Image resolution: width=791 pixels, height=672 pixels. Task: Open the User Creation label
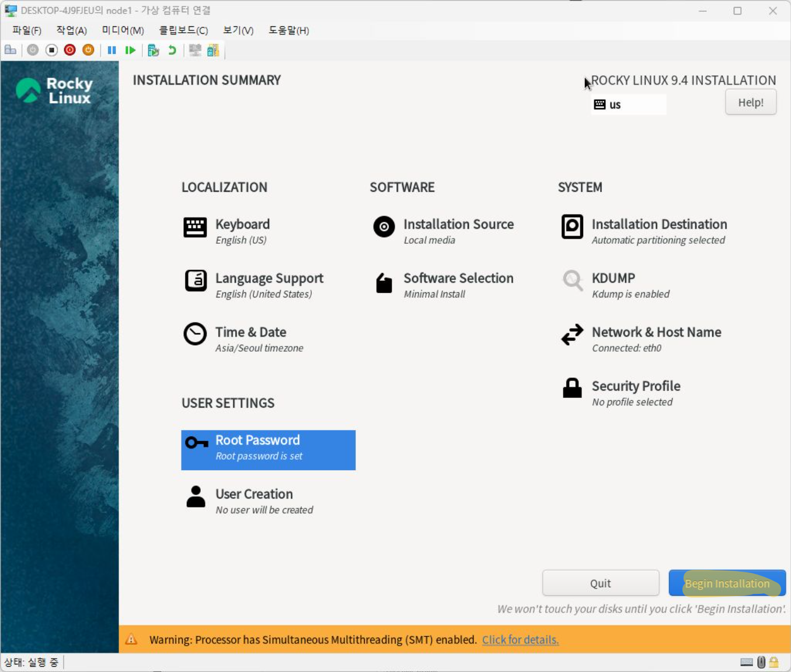pos(254,494)
